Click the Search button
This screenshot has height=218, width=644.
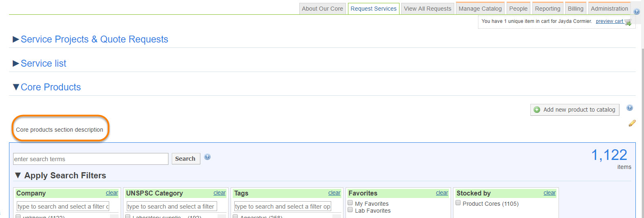point(185,159)
